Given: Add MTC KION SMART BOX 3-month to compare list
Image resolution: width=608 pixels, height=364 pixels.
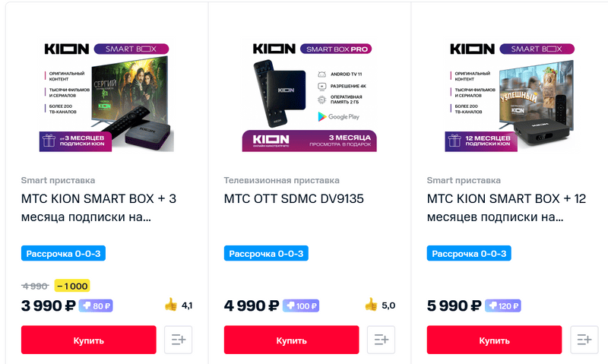Looking at the screenshot, I should tap(178, 340).
